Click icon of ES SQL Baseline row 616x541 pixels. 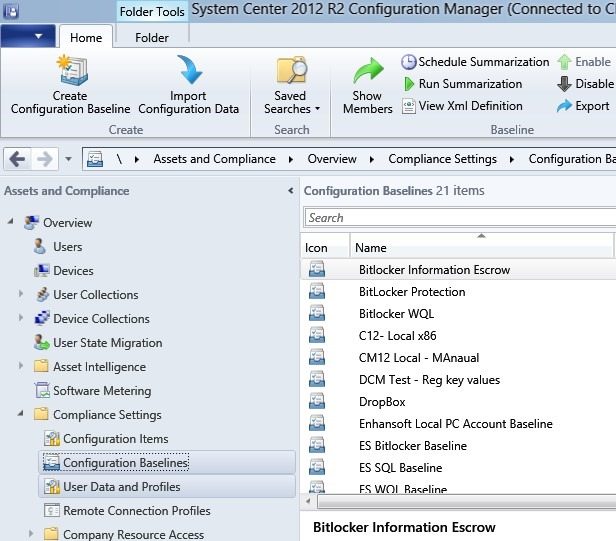(317, 468)
